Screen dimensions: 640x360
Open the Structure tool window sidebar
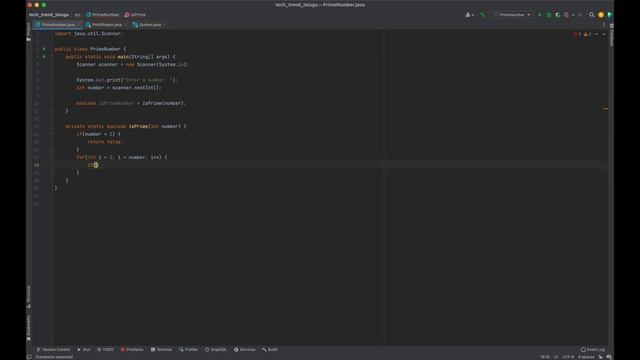click(x=29, y=296)
